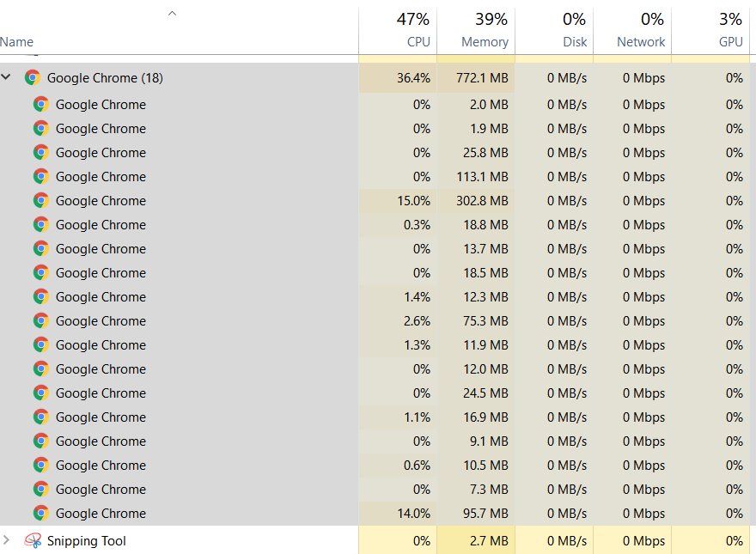
Task: Select Chrome process icon using 9.1 MB
Action: (41, 441)
